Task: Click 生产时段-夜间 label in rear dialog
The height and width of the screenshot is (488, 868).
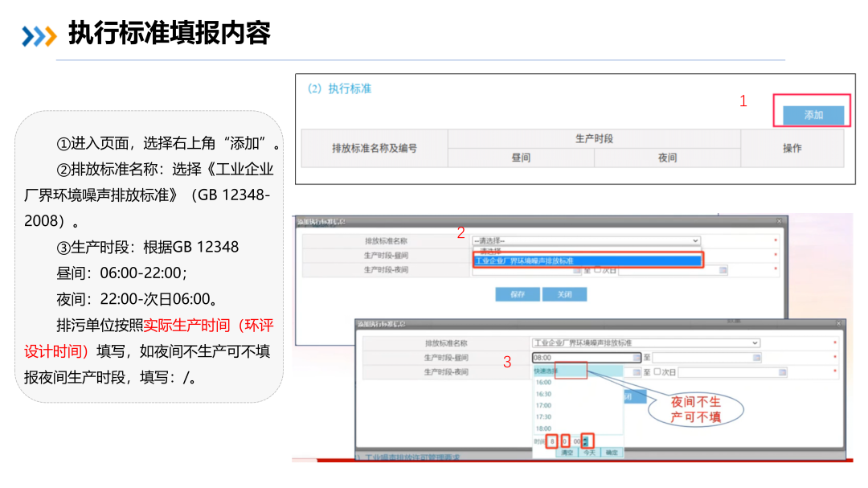Action: [386, 270]
